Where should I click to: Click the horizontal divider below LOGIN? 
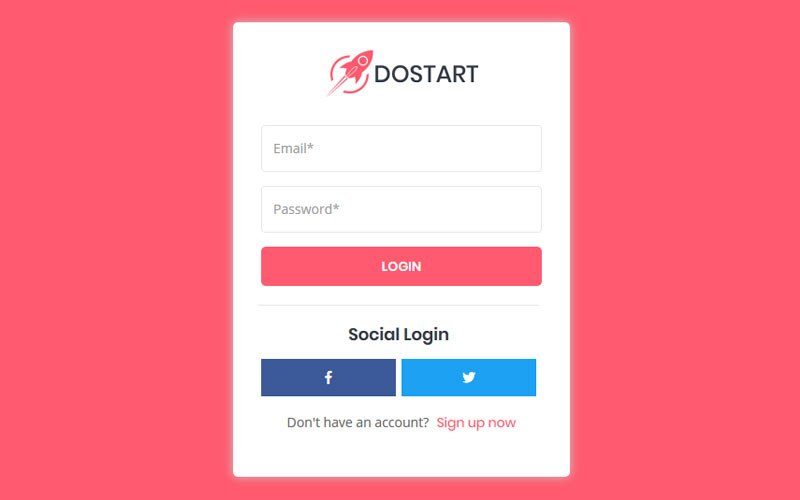398,305
